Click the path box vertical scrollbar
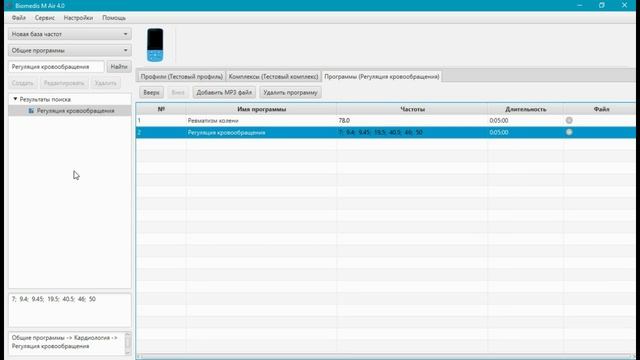 [x=128, y=344]
